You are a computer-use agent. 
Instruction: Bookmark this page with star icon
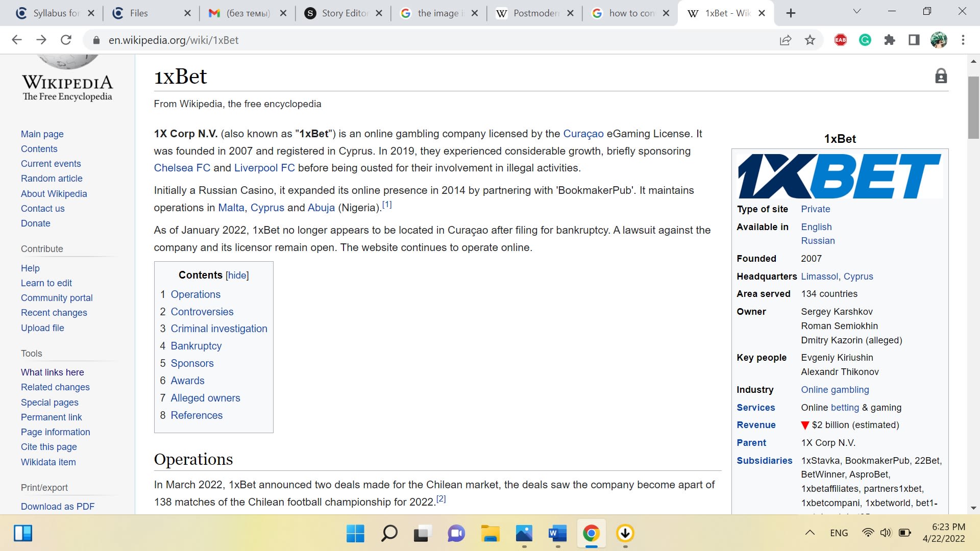810,40
